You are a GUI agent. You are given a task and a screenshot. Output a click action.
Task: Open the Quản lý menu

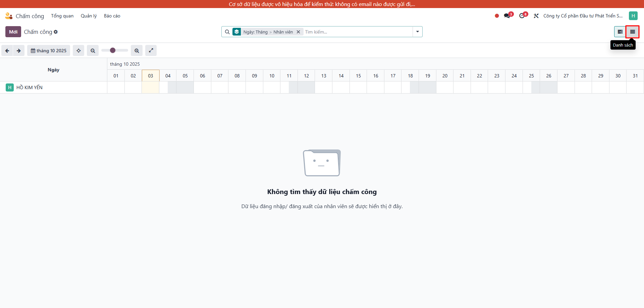coord(89,16)
